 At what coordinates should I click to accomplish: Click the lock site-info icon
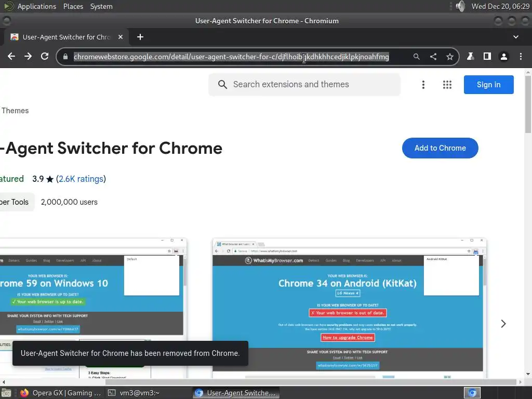(x=65, y=57)
